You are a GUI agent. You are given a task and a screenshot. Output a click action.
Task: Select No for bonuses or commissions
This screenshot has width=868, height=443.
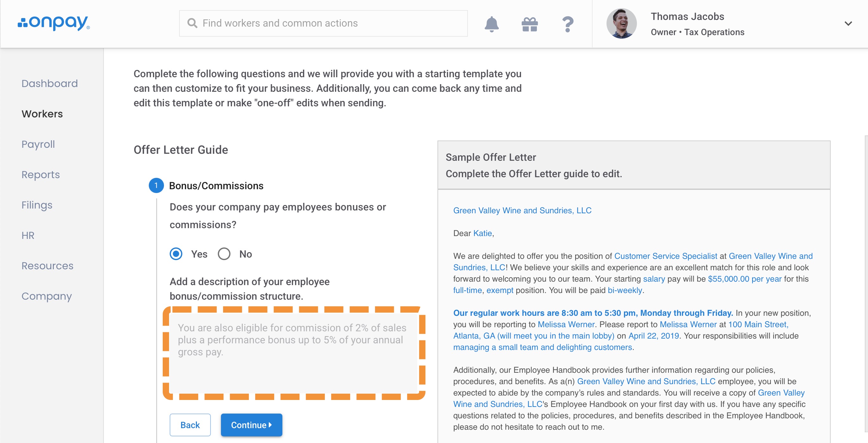click(224, 254)
